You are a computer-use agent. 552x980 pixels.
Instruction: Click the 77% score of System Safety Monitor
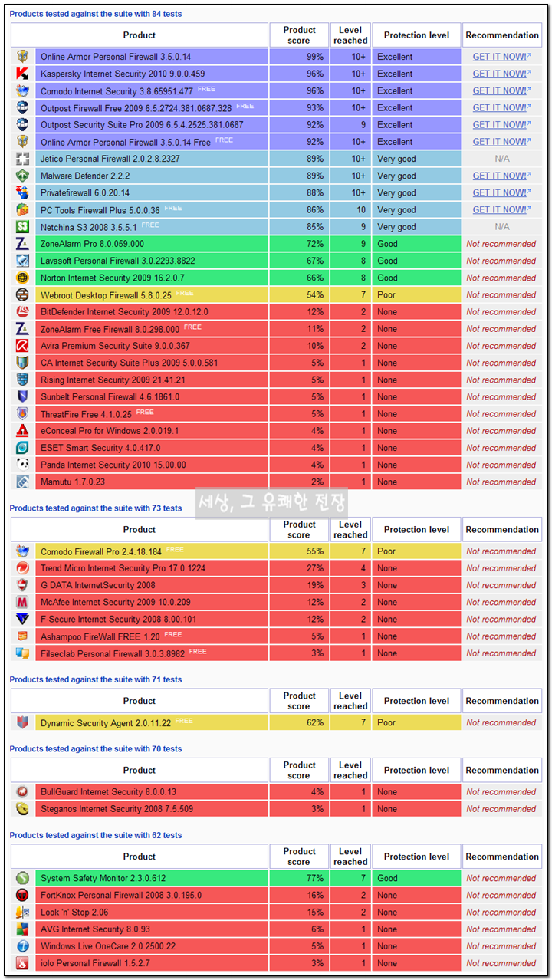tap(314, 879)
